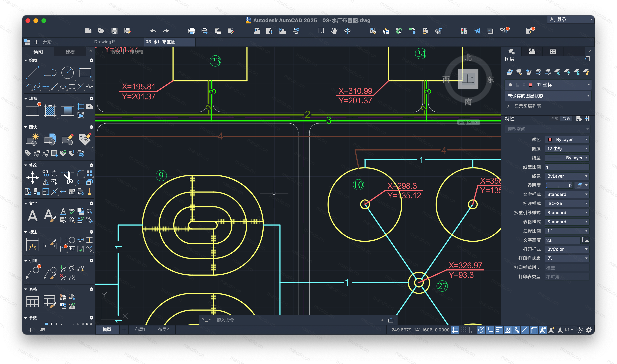Collapse the 绘图 tool group
617x364 pixels.
[x=25, y=60]
